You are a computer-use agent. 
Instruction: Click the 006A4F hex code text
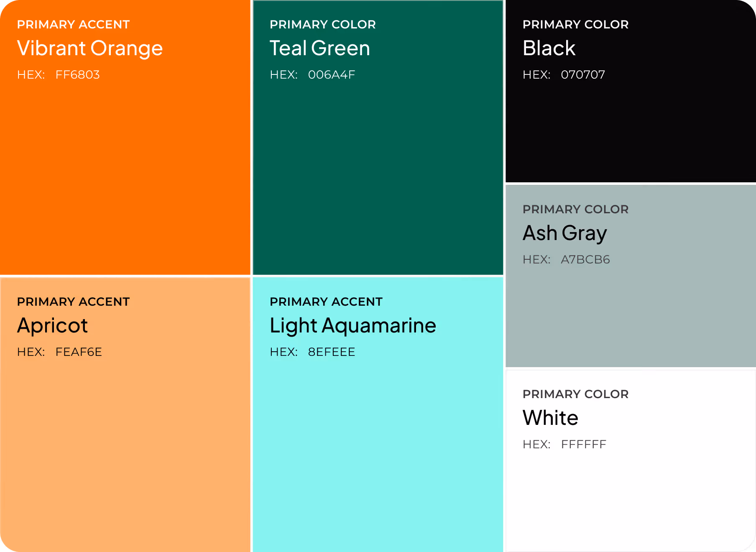332,75
